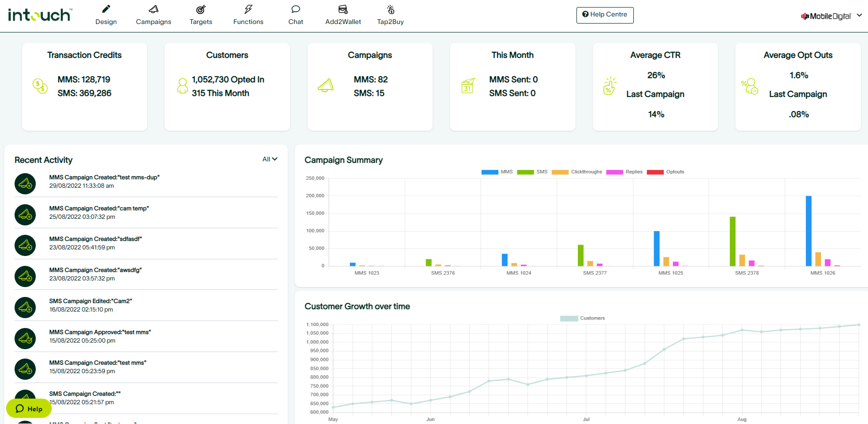Click the intouch logo
This screenshot has height=424, width=868.
click(40, 15)
